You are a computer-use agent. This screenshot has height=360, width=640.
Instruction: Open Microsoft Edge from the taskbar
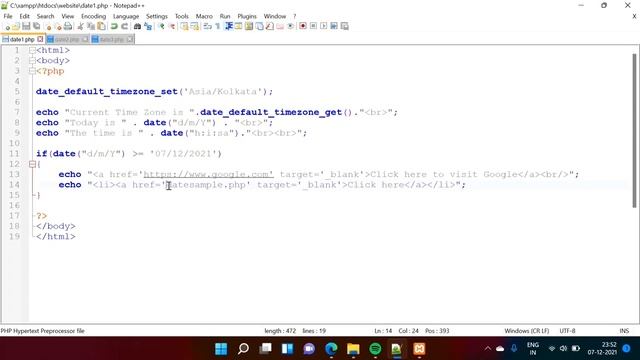pos(331,349)
